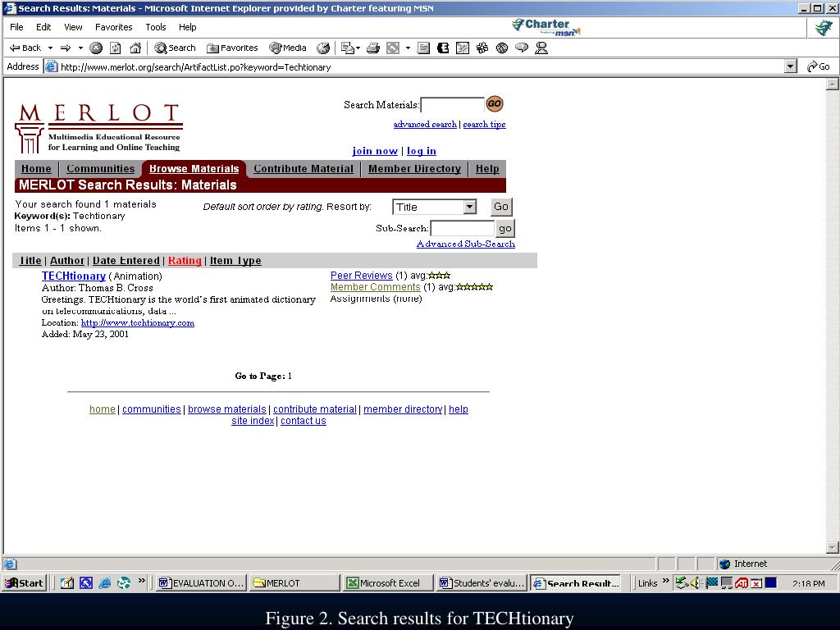Click the log in link
Screen dimensions: 840x630
pyautogui.click(x=422, y=151)
